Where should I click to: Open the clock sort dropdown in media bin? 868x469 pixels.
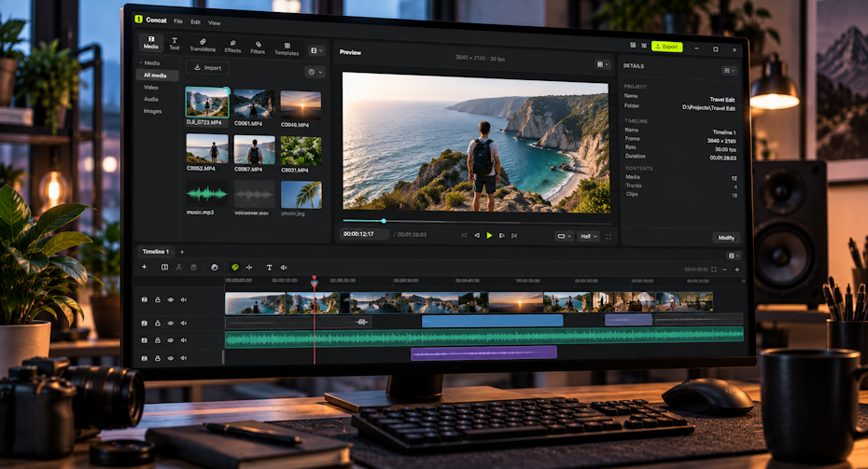pyautogui.click(x=315, y=72)
